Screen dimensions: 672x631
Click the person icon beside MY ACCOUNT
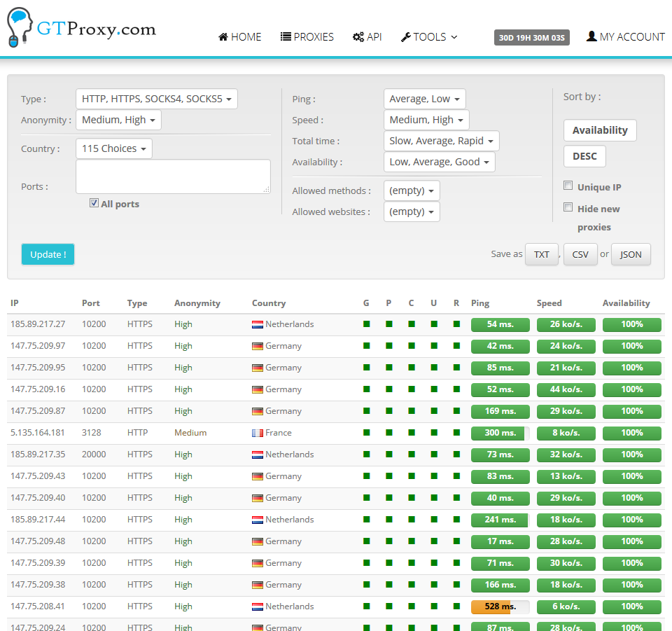(591, 36)
